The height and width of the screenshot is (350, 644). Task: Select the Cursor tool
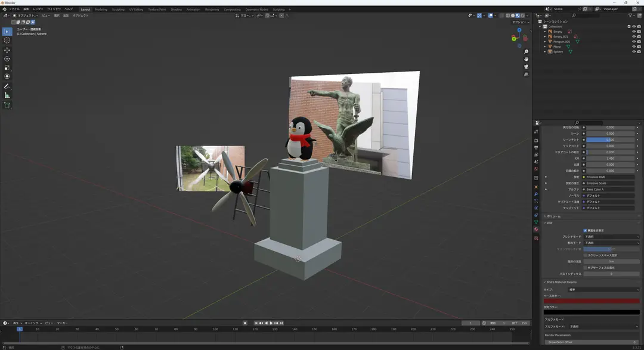[7, 41]
